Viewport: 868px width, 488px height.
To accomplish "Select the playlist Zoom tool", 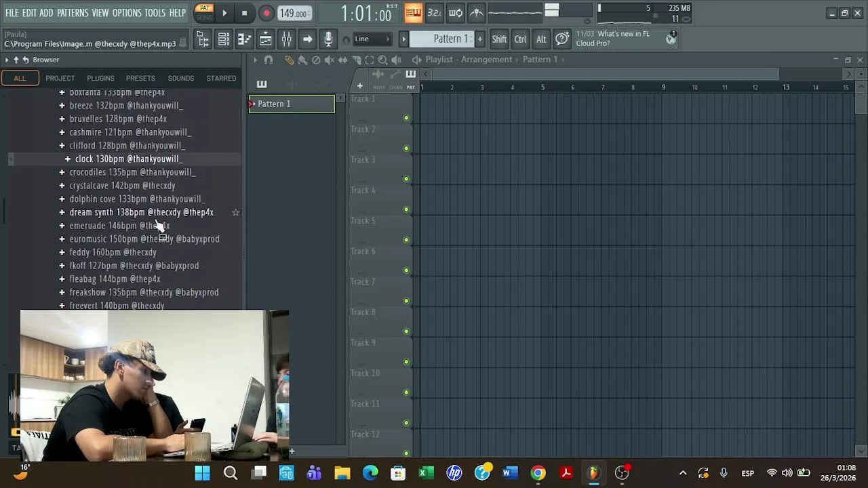I will [x=382, y=60].
